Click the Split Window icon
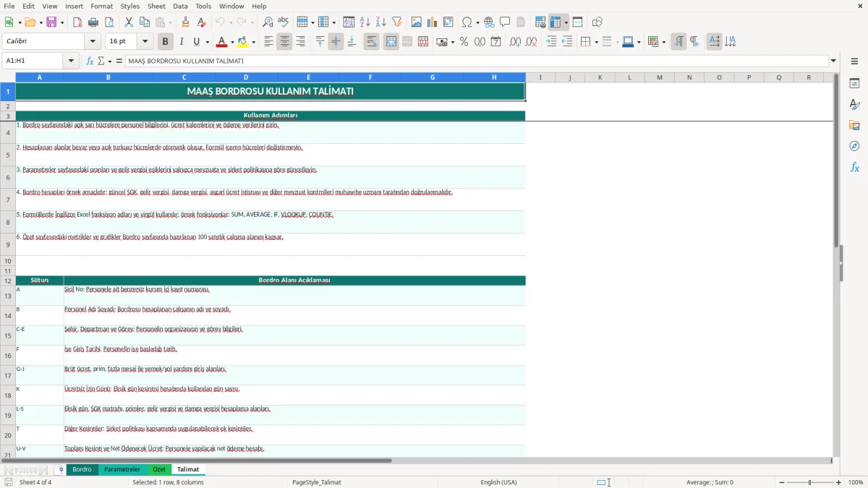The image size is (868, 488). 577,22
